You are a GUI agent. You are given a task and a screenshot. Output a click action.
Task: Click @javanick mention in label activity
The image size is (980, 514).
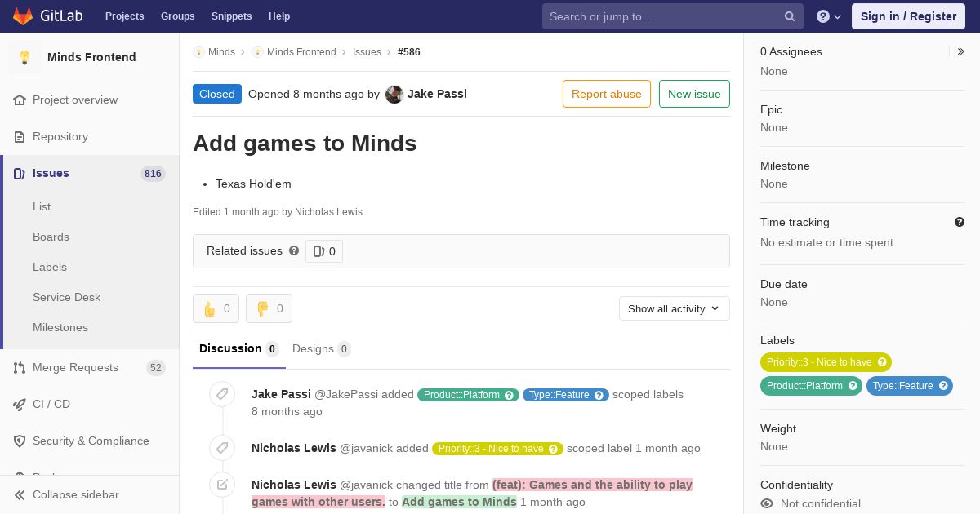(366, 448)
